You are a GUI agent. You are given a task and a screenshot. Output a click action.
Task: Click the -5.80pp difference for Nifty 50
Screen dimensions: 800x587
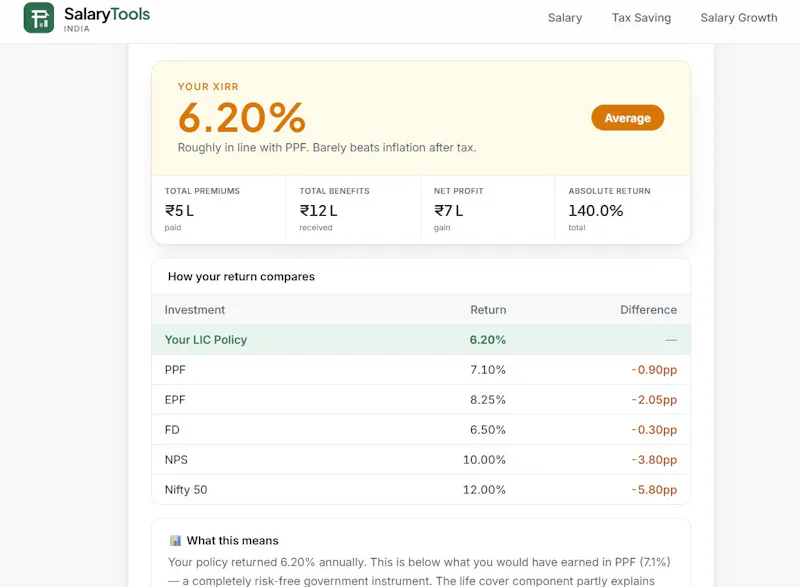click(654, 490)
